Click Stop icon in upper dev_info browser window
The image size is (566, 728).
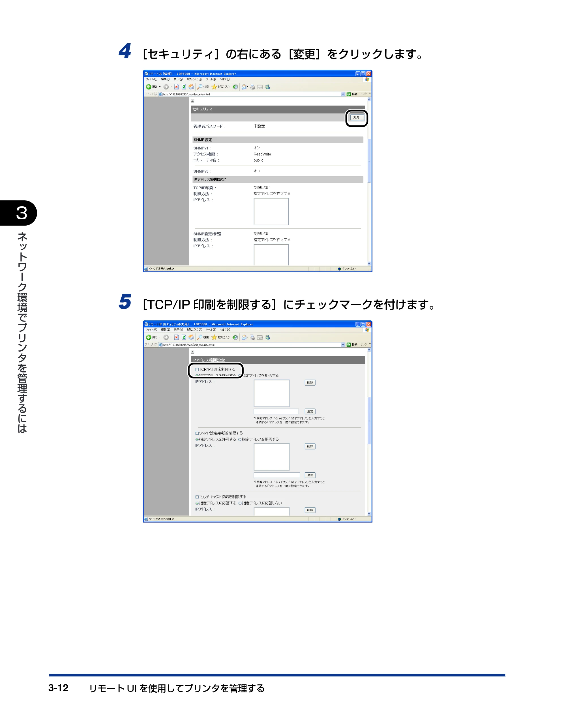pos(177,87)
